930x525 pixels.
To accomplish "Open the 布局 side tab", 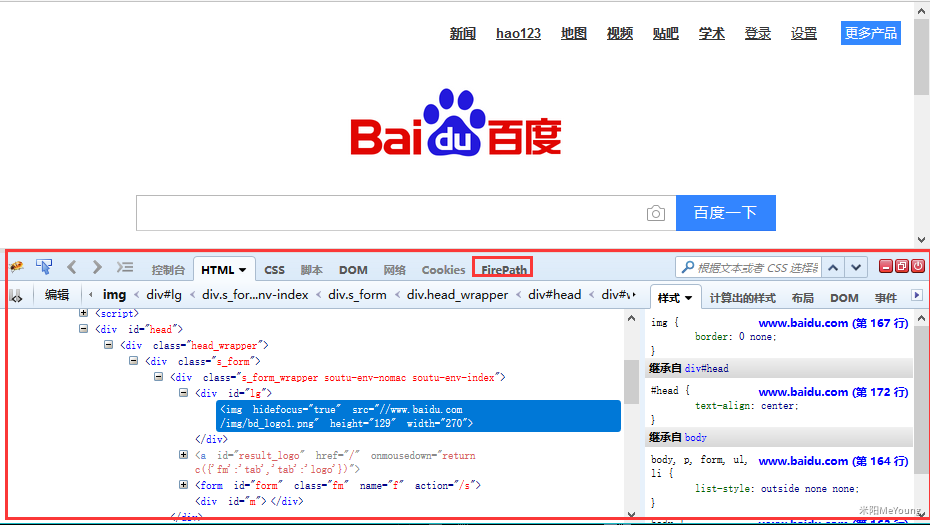I will (x=802, y=298).
